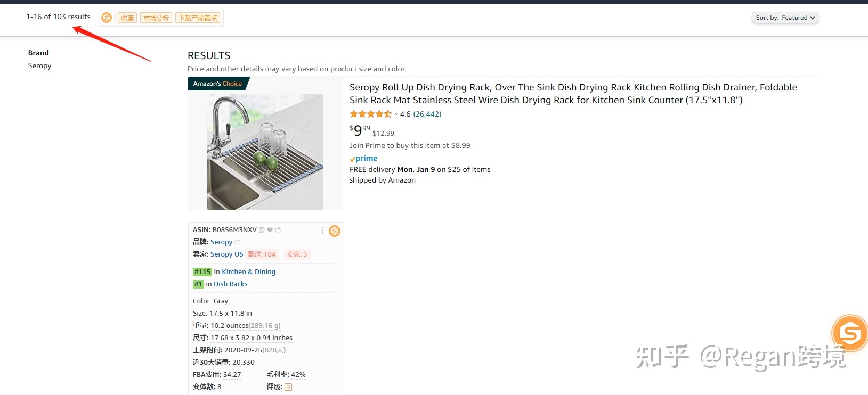Screen dimensions: 868x395
Task: Open the Seropy US seller link
Action: pos(226,254)
